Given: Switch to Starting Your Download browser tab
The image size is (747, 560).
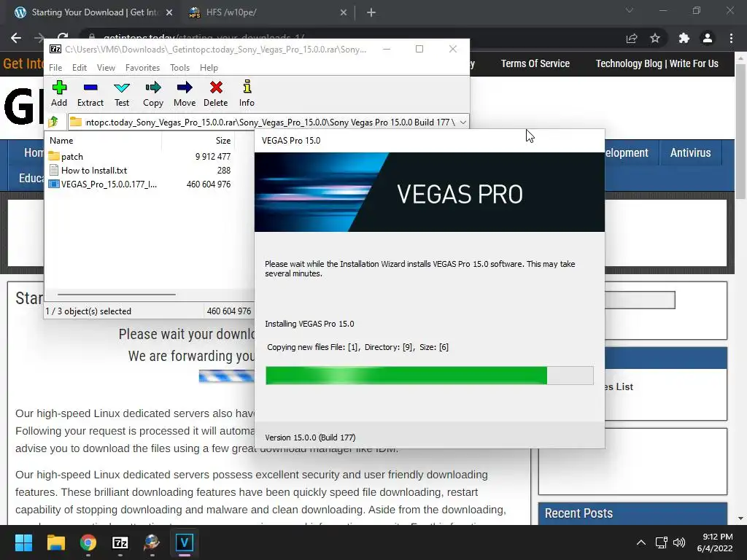Looking at the screenshot, I should 93,12.
